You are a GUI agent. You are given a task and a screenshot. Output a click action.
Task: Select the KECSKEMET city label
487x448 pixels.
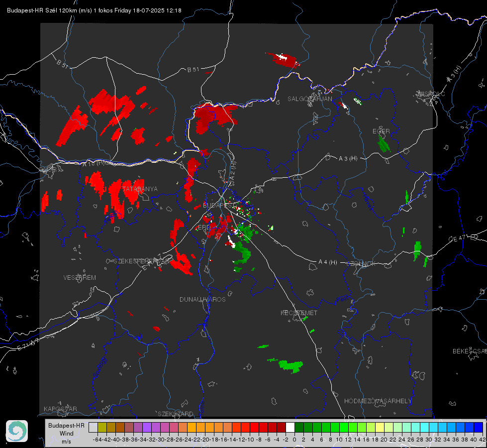(x=299, y=313)
